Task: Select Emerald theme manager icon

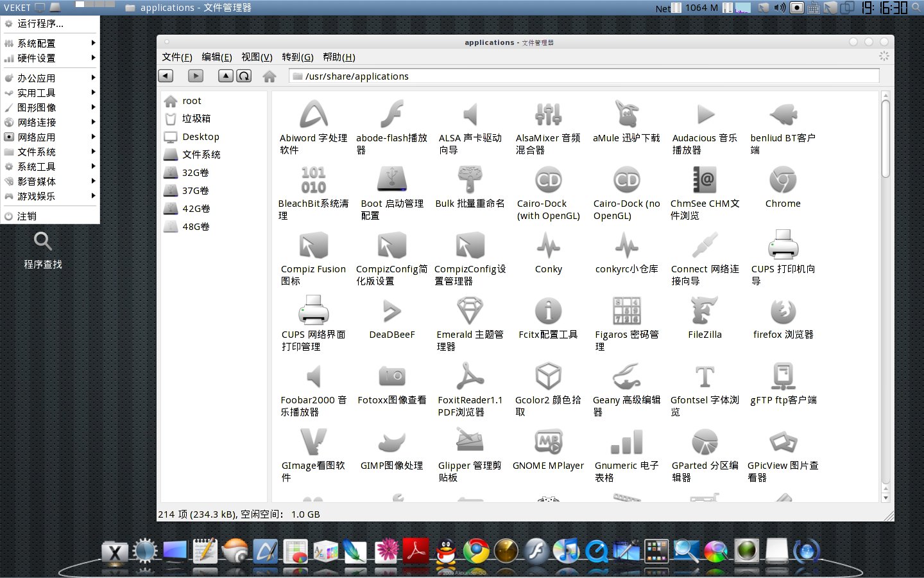Action: click(x=470, y=311)
